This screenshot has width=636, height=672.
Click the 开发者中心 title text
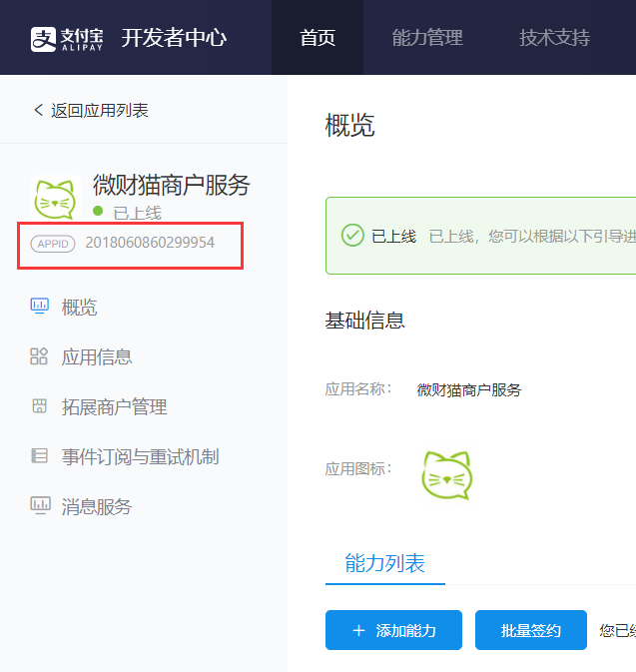(174, 38)
